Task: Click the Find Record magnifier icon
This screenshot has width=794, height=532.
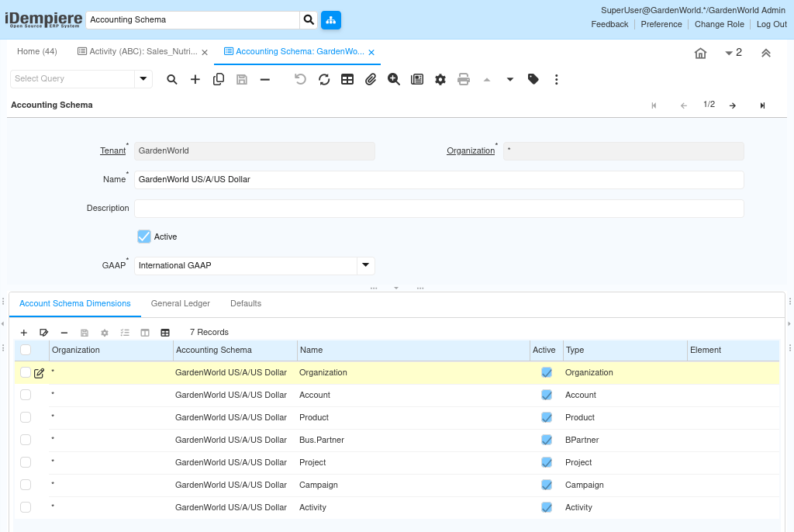Action: pos(172,79)
